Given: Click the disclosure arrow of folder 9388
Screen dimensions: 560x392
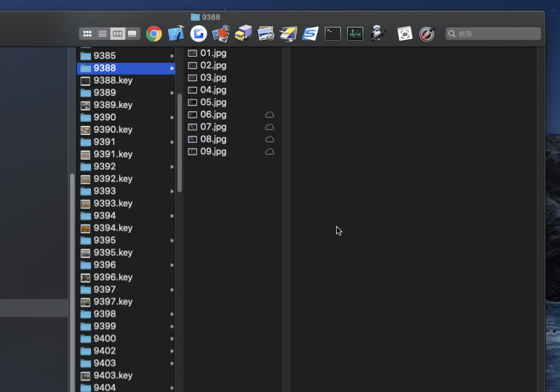Looking at the screenshot, I should pyautogui.click(x=172, y=68).
